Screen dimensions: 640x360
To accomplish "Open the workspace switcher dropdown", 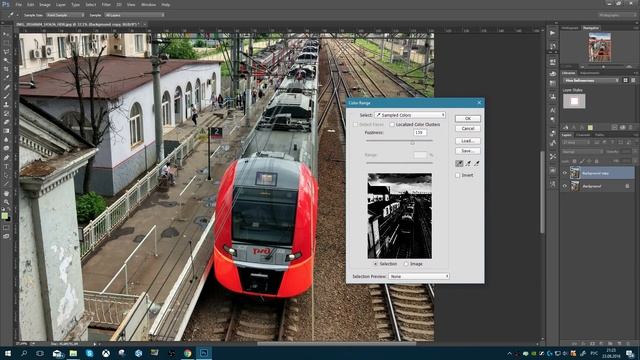I will pyautogui.click(x=618, y=15).
